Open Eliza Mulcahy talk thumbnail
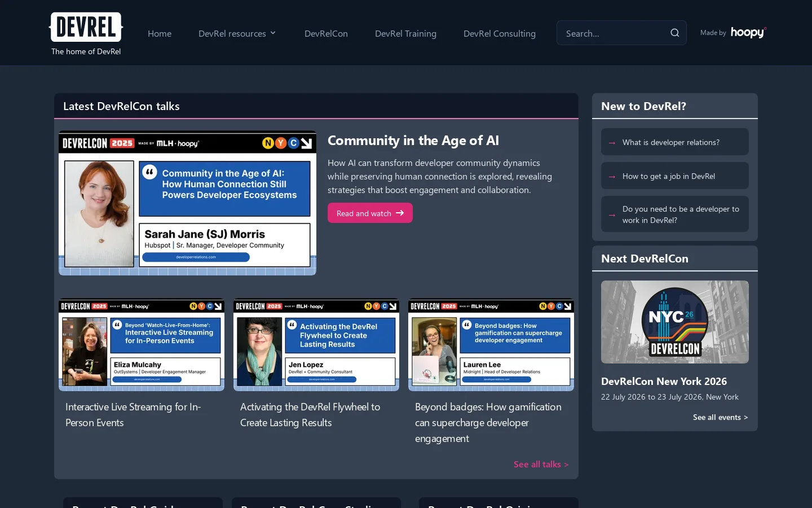Screen dimensions: 812x508 (x=142, y=345)
